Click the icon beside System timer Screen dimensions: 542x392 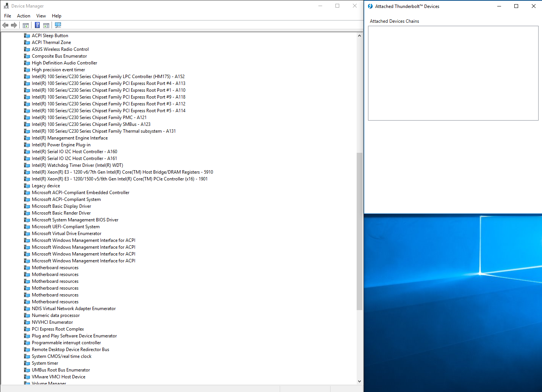point(27,363)
